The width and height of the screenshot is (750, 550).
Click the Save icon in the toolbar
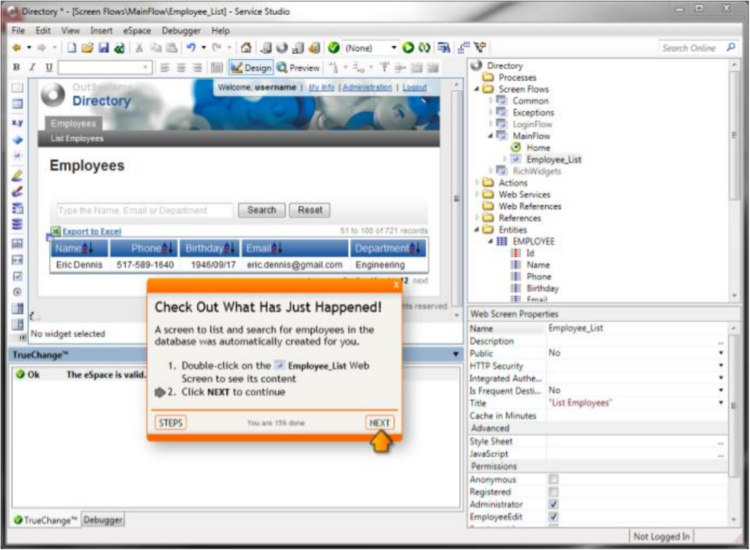coord(103,48)
